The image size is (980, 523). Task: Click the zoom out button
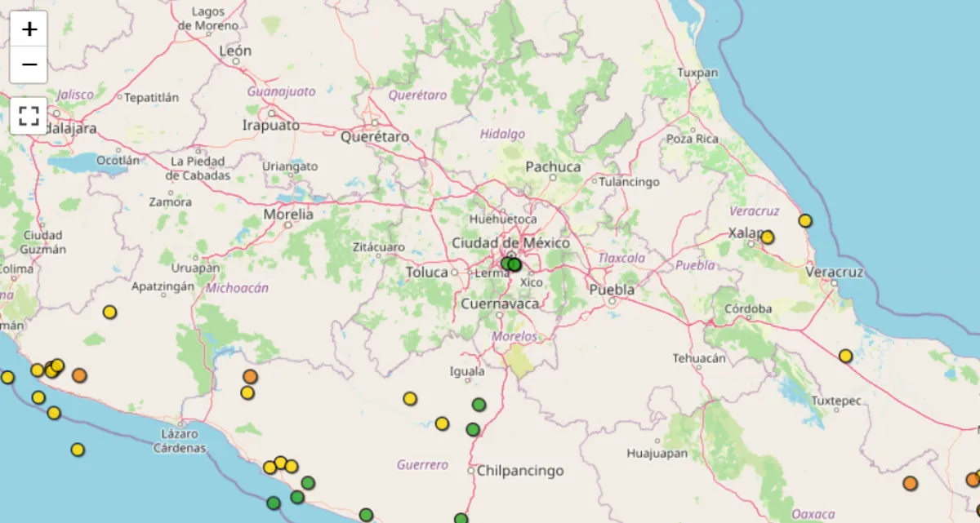pyautogui.click(x=29, y=62)
